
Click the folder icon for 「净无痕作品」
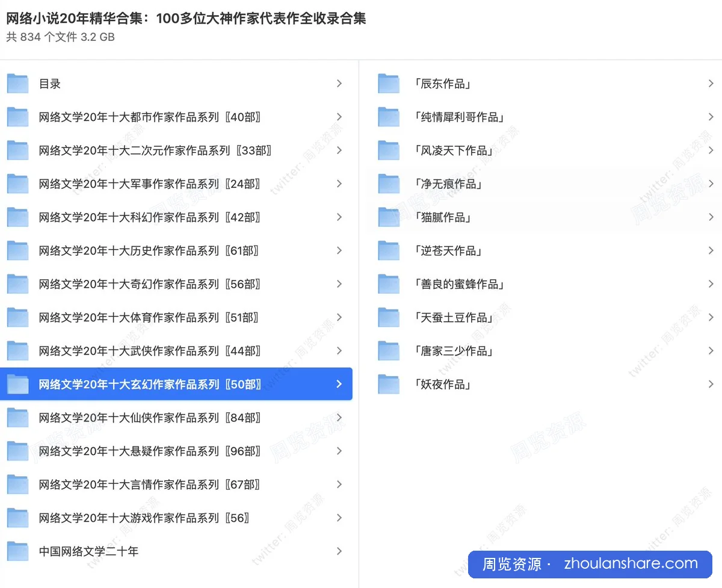click(389, 184)
